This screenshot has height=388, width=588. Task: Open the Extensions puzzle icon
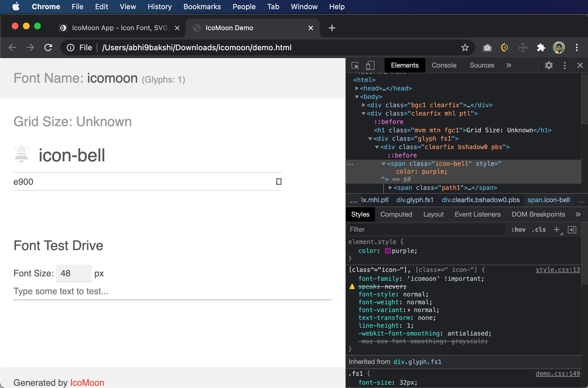click(x=541, y=48)
